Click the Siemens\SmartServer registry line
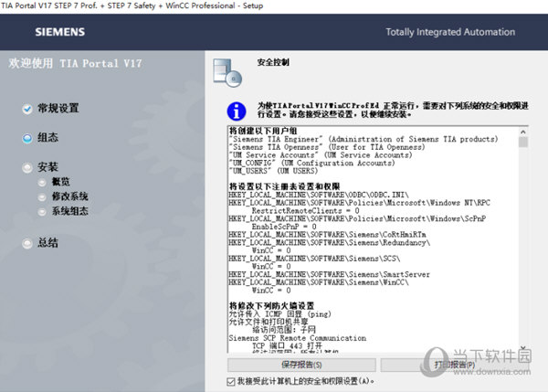548x392 pixels. tap(329, 274)
